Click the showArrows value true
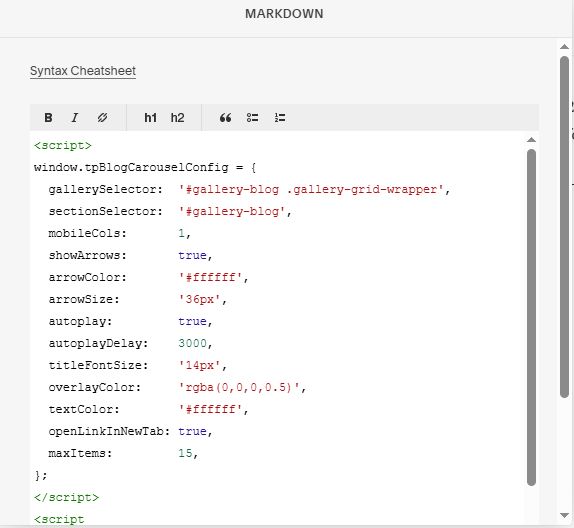Viewport: 574px width, 528px height. pos(193,255)
